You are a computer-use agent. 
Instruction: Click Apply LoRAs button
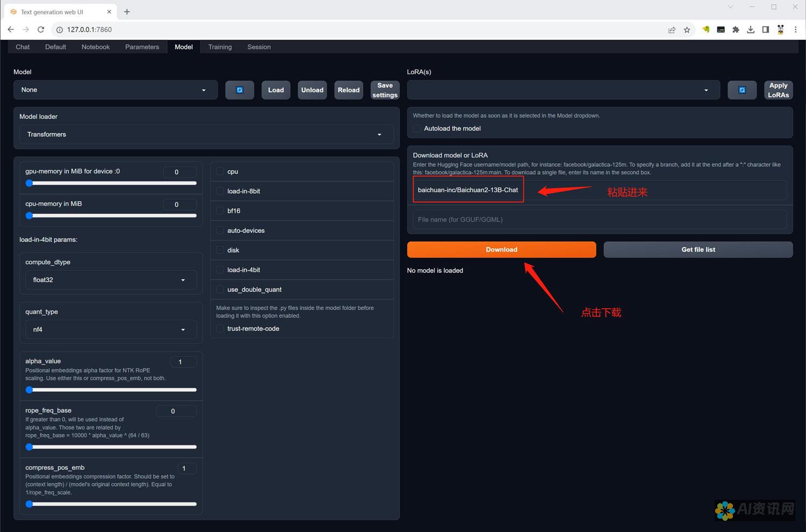tap(778, 90)
